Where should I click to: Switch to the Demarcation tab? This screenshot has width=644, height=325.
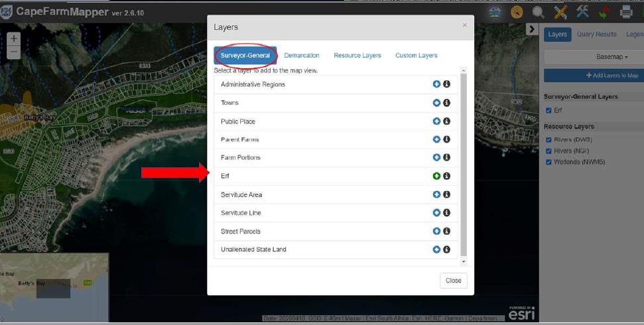pyautogui.click(x=302, y=56)
